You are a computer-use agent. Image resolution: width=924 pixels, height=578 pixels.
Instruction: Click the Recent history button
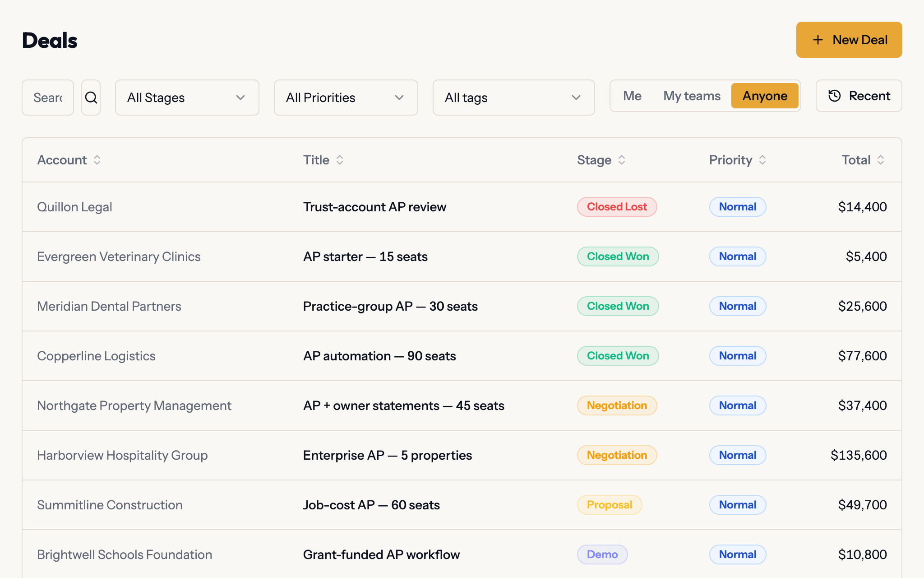pyautogui.click(x=859, y=96)
